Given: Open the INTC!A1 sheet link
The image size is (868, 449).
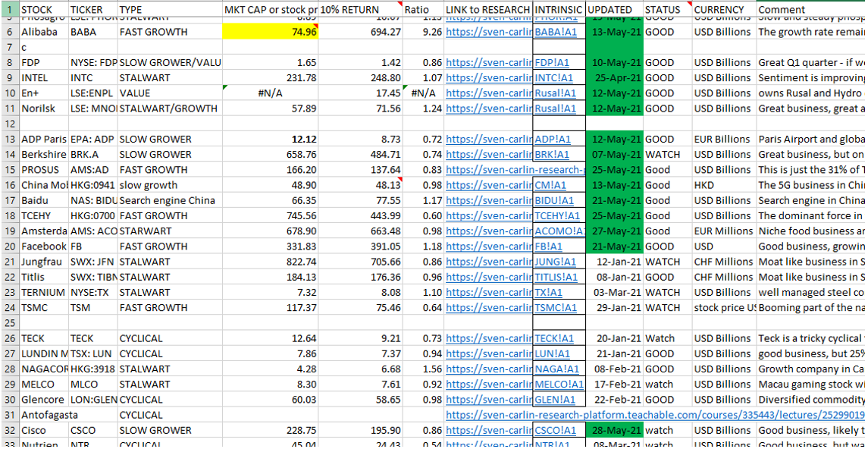Looking at the screenshot, I should click(x=554, y=78).
